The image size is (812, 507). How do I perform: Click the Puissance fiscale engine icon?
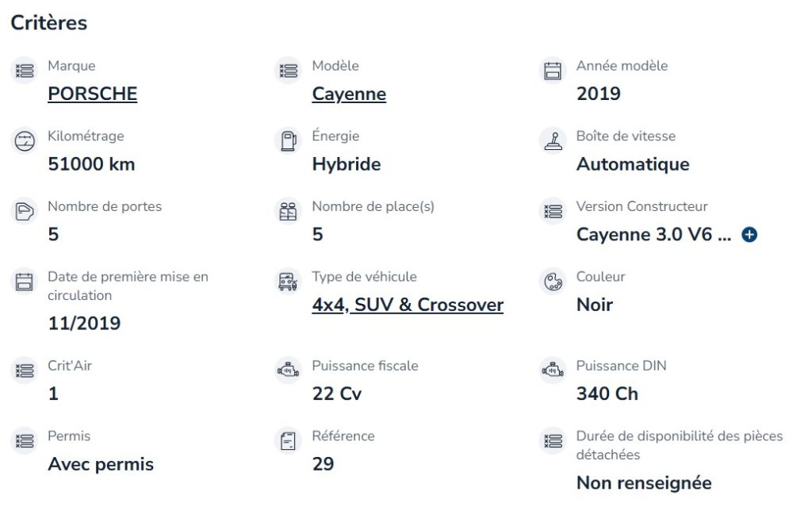[288, 371]
